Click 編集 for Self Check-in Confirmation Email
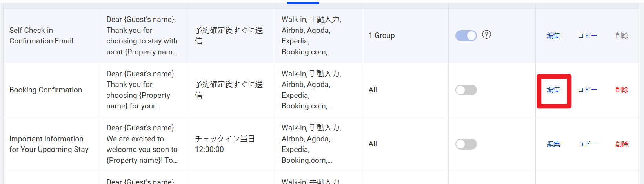 [x=553, y=36]
